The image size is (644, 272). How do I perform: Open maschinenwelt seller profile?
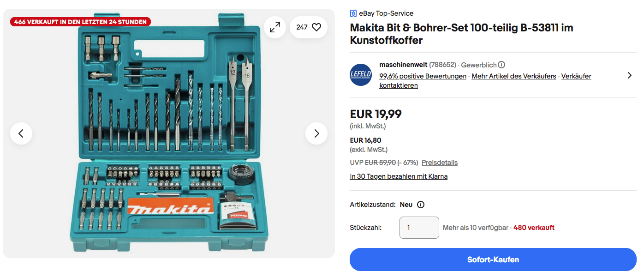tap(403, 65)
